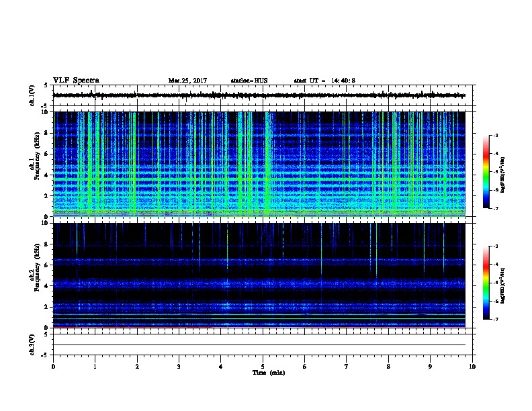Click the ch.1 "Frequency (kHz)" axis label
The width and height of the screenshot is (532, 411).
coord(38,156)
